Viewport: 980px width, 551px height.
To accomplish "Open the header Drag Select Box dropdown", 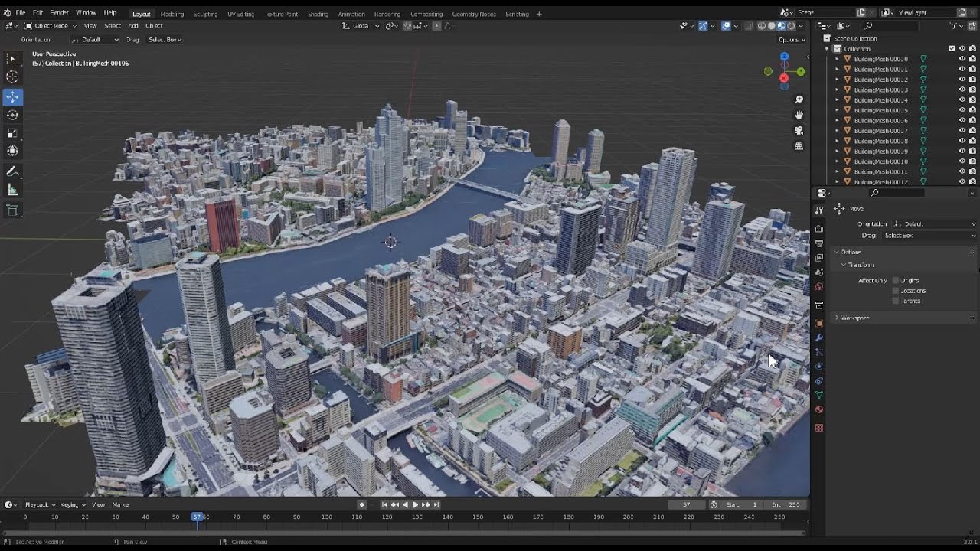I will pos(165,39).
